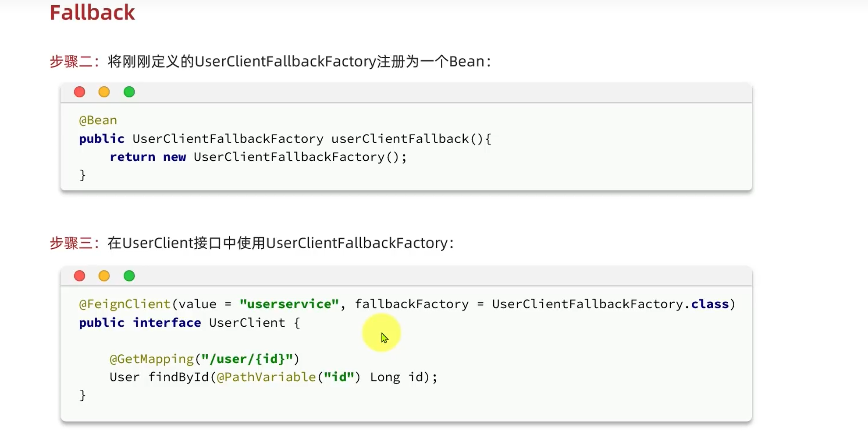
Task: Click green dot in the bottom code window
Action: point(129,276)
